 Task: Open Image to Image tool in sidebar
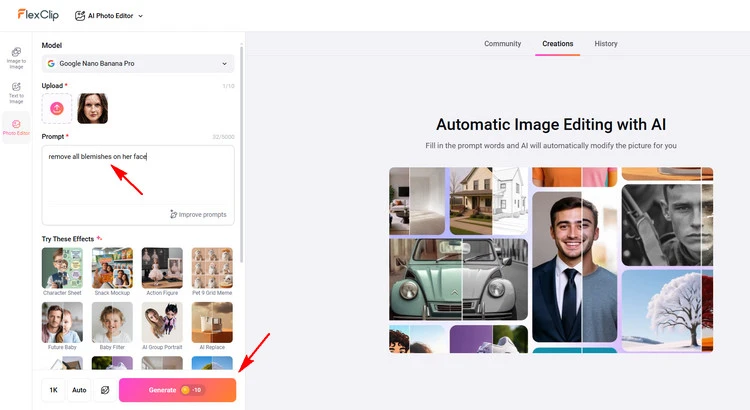pos(16,55)
